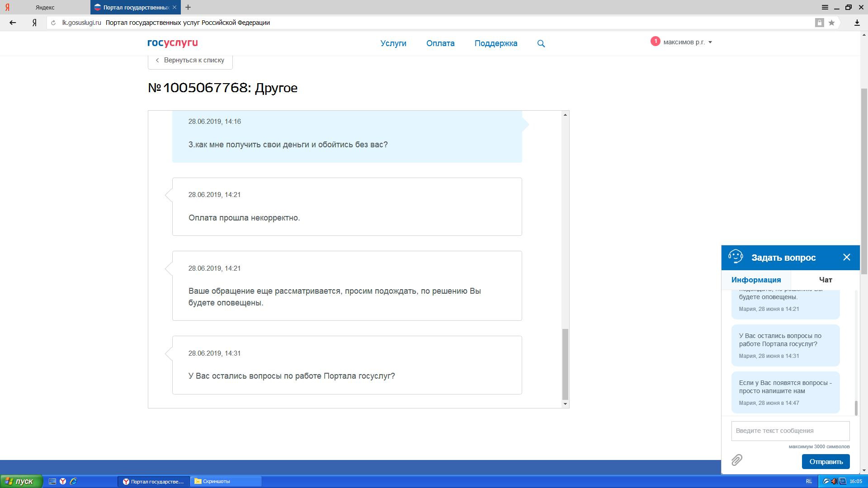
Task: Go back with the browser back arrow
Action: point(13,23)
